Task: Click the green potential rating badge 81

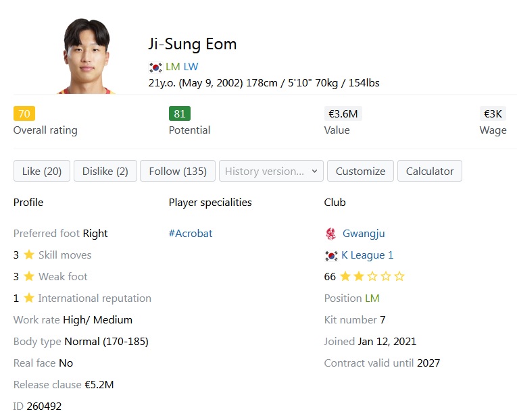Action: 180,113
